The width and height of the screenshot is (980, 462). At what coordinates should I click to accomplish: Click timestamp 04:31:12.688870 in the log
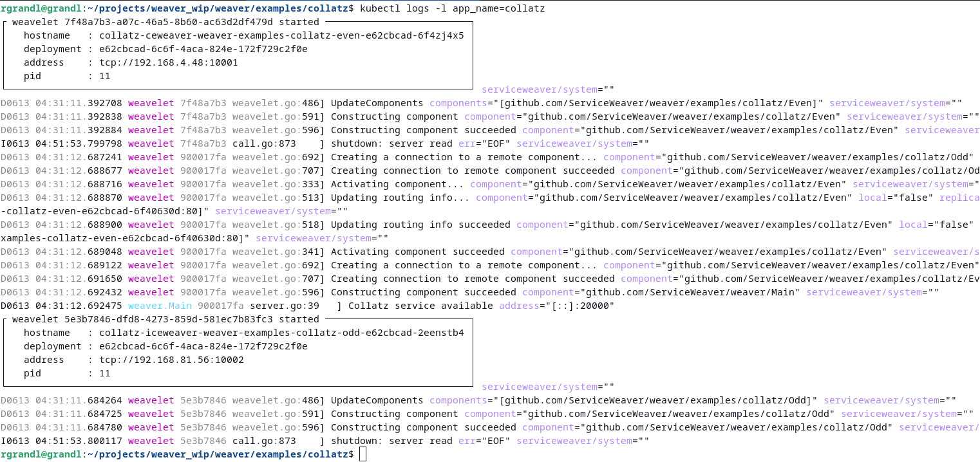tap(79, 198)
